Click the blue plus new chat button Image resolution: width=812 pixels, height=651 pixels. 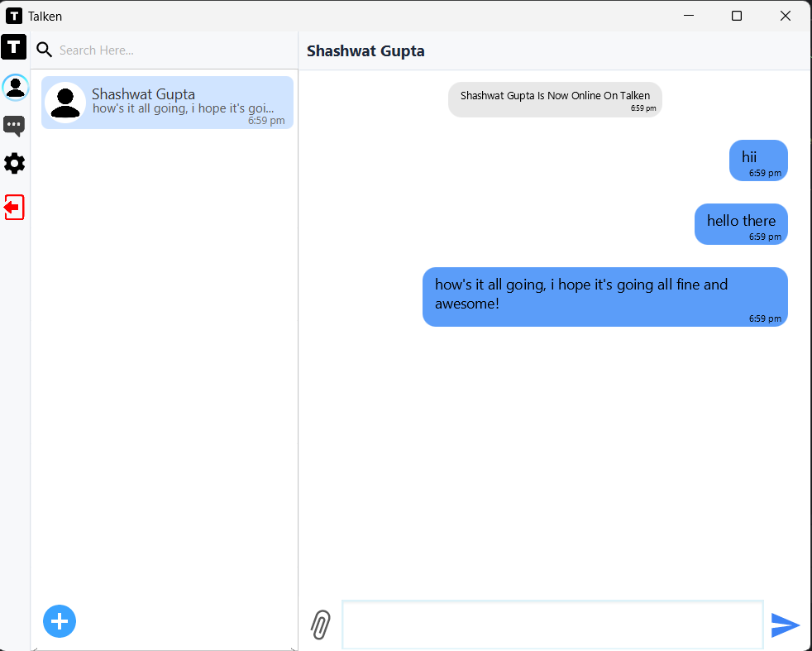tap(60, 621)
